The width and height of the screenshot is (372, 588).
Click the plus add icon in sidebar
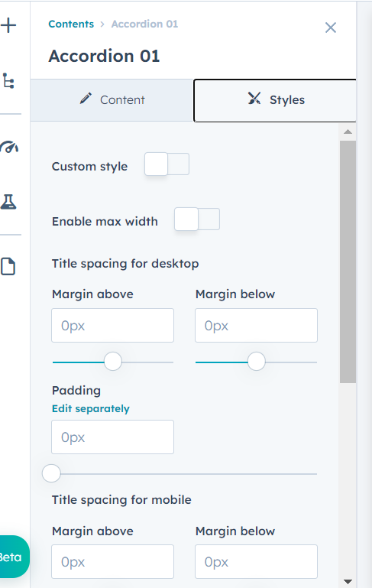click(8, 25)
